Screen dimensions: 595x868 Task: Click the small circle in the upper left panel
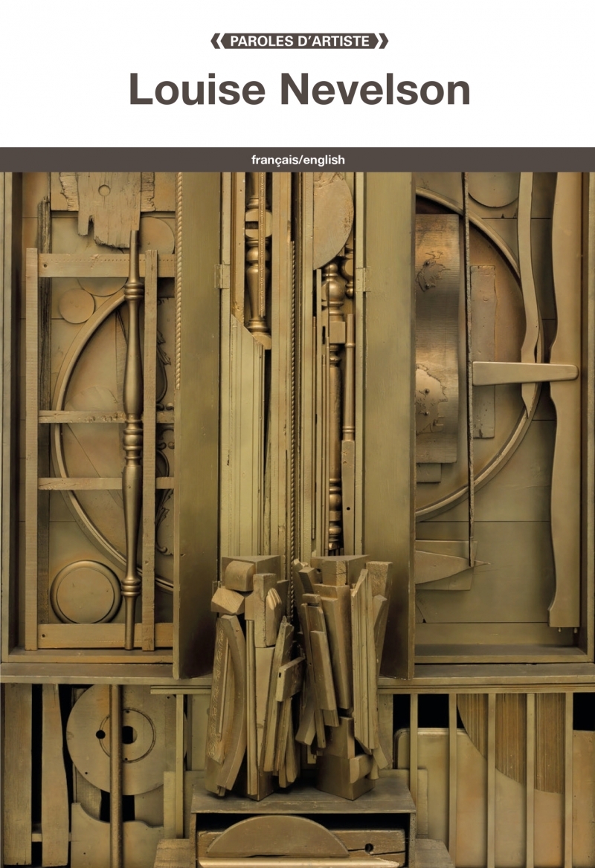[x=77, y=305]
